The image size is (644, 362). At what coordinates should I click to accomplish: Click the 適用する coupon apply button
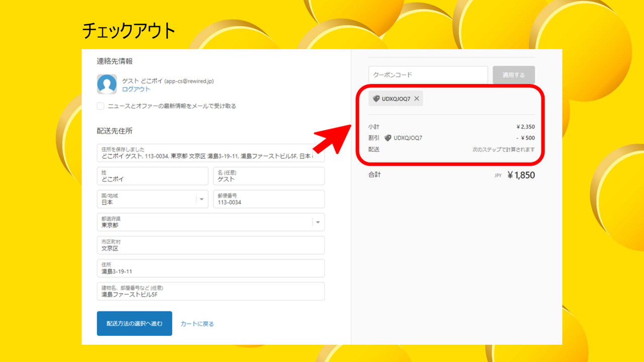513,74
